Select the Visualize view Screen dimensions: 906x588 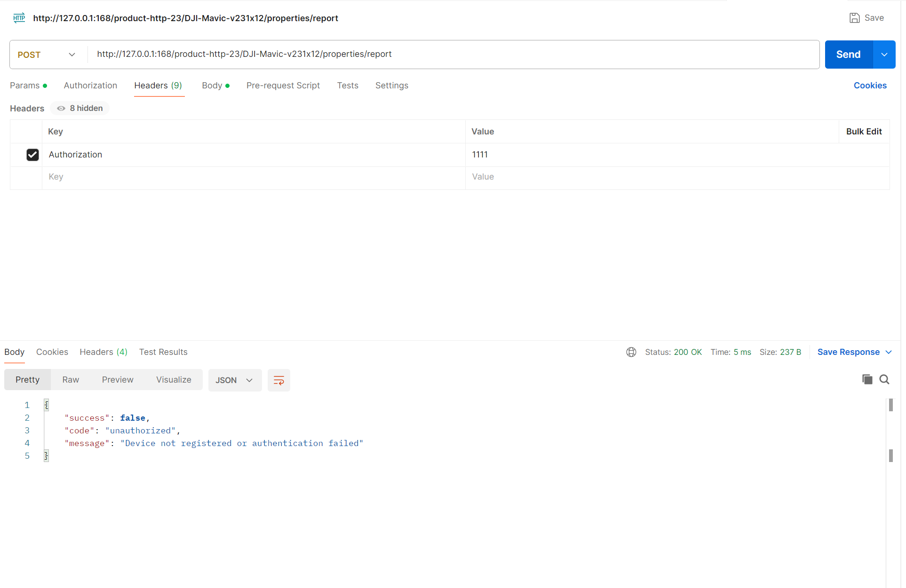tap(174, 380)
